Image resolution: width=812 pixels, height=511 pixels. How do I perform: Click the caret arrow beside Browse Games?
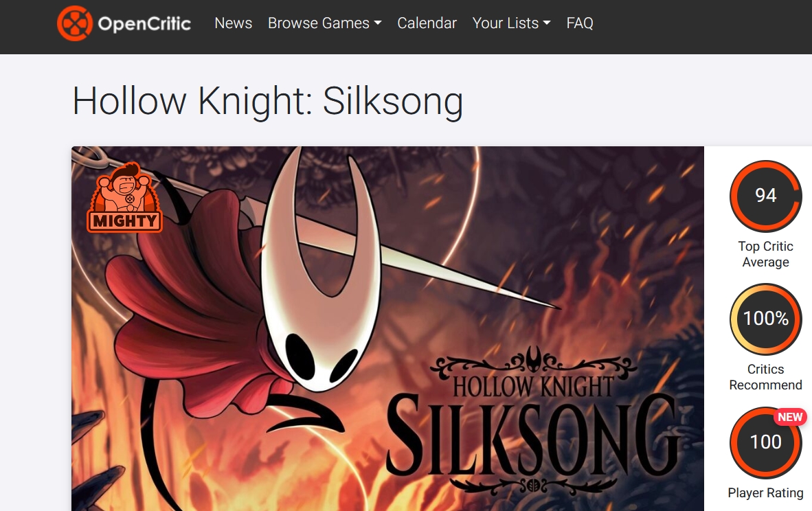[378, 23]
